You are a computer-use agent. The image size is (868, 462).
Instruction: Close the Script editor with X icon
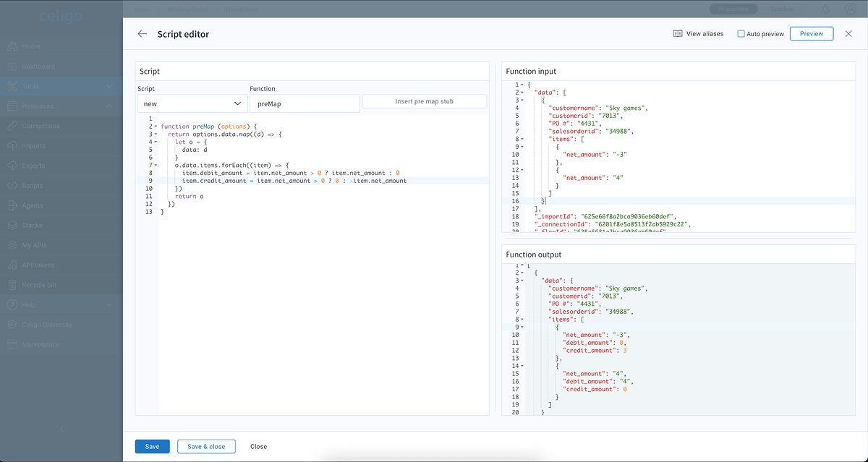pos(848,34)
